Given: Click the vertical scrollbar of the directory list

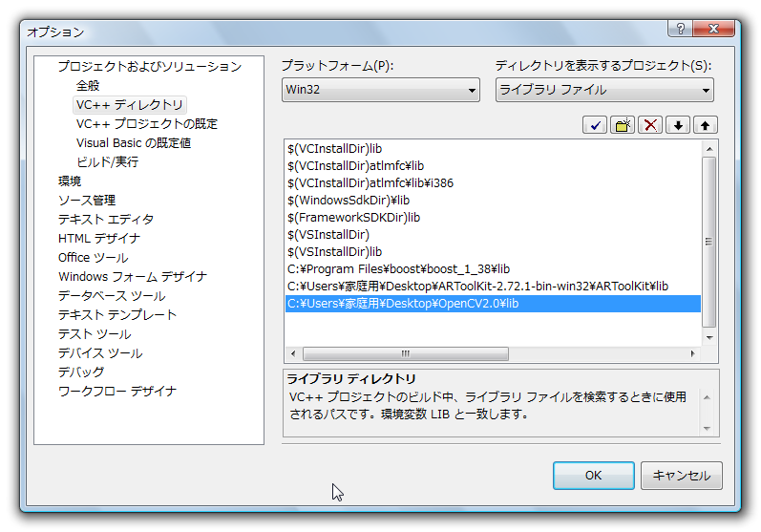Looking at the screenshot, I should (x=708, y=243).
